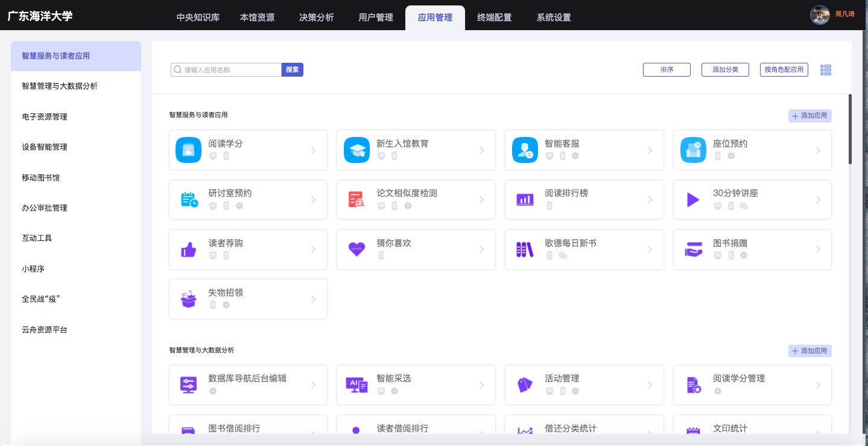The height and width of the screenshot is (446, 868).
Task: Click the user avatar at top right
Action: tap(820, 14)
